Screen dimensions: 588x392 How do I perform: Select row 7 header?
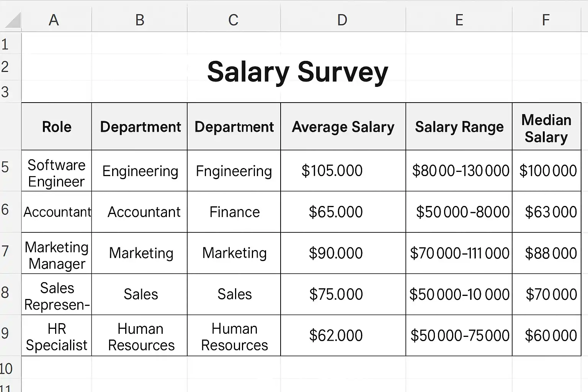[x=5, y=251]
